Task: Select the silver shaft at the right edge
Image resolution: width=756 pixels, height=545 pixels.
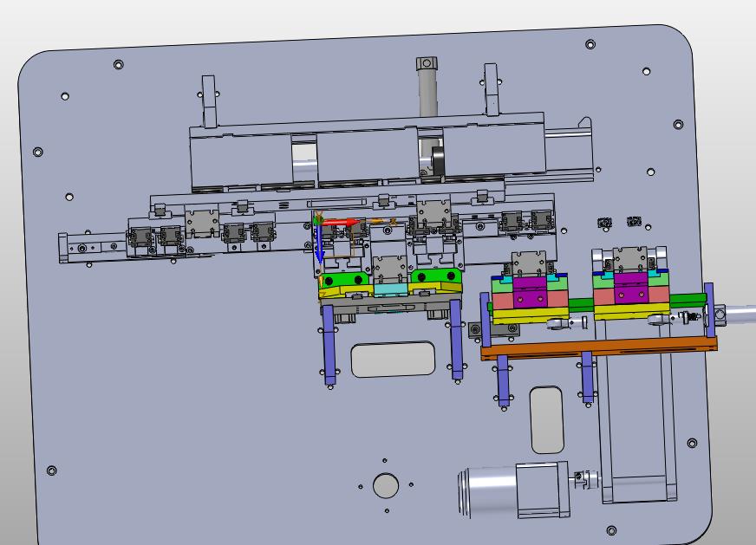Action: (x=740, y=315)
